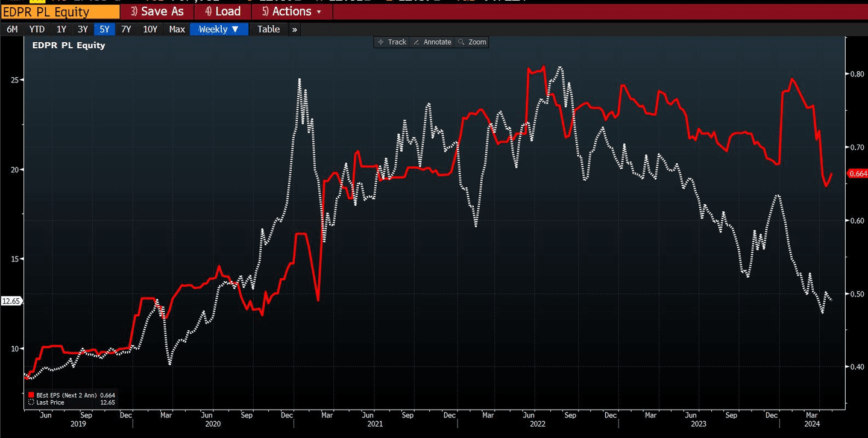Choose the 10Y range option
This screenshot has height=438, width=868.
click(150, 29)
